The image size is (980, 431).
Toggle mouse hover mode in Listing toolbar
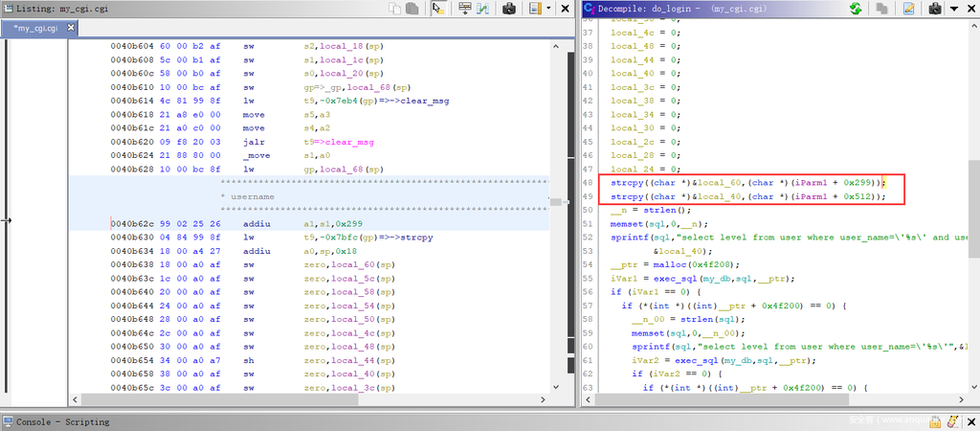437,9
